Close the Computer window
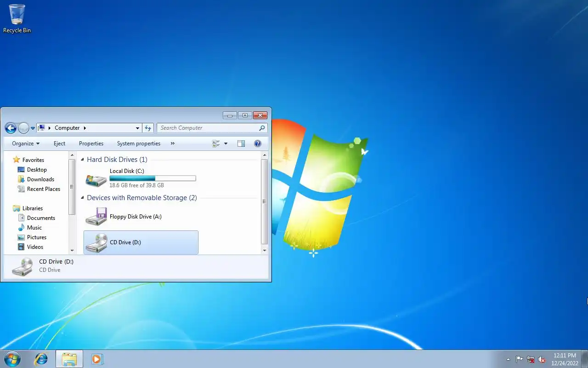 coord(260,115)
